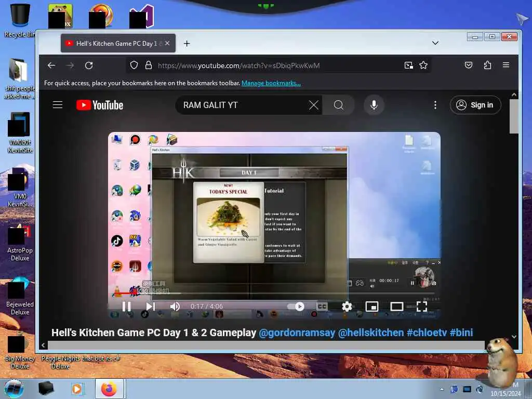This screenshot has height=399, width=532.
Task: Open the tracking protection shield icon
Action: tap(134, 65)
